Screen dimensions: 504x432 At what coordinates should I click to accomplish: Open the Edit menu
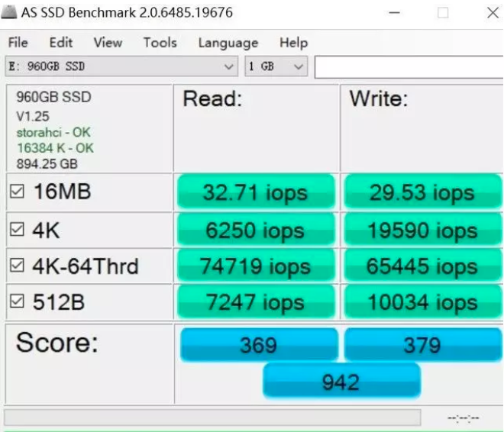[x=61, y=43]
